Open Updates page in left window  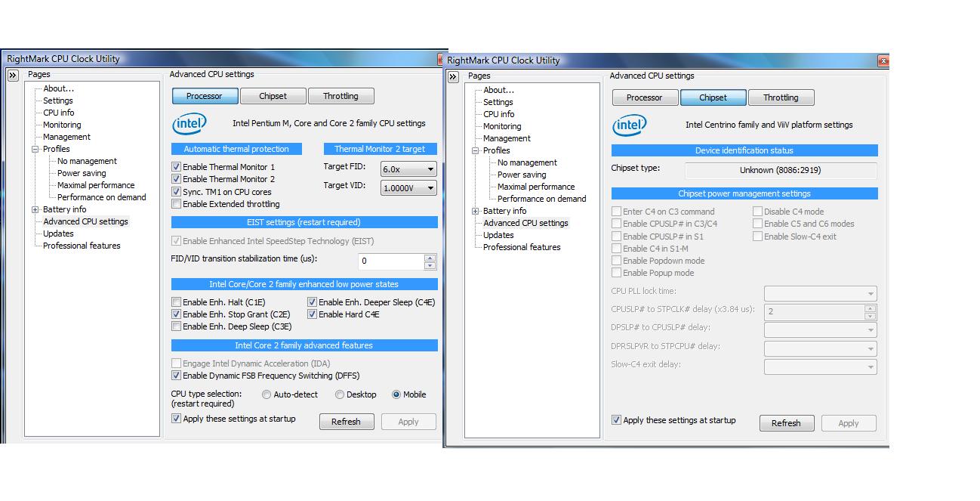pyautogui.click(x=58, y=233)
